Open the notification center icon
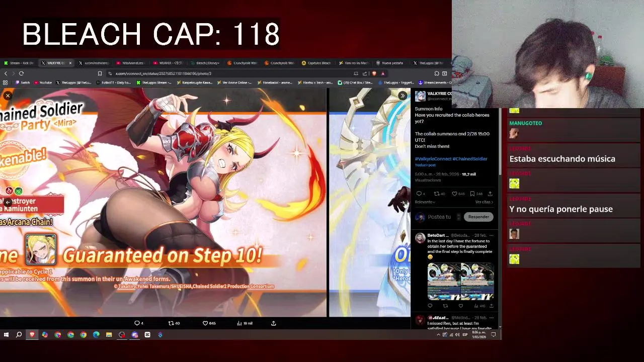Image resolution: width=644 pixels, height=362 pixels. tap(494, 335)
